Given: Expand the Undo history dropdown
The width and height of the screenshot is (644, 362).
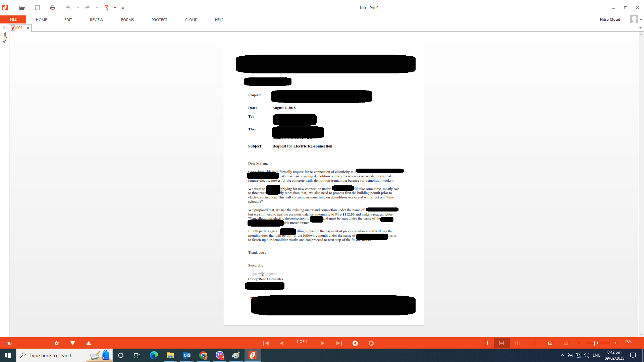Looking at the screenshot, I should (x=78, y=8).
